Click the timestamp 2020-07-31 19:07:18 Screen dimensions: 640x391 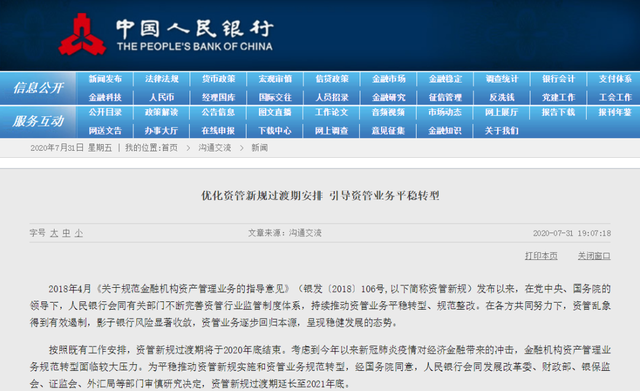pyautogui.click(x=572, y=233)
